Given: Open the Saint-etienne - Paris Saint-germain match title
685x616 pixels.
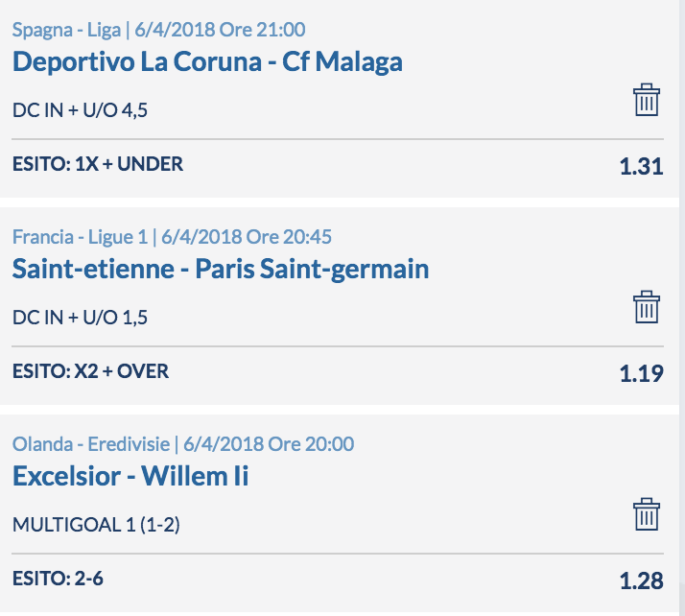Looking at the screenshot, I should coord(221,269).
